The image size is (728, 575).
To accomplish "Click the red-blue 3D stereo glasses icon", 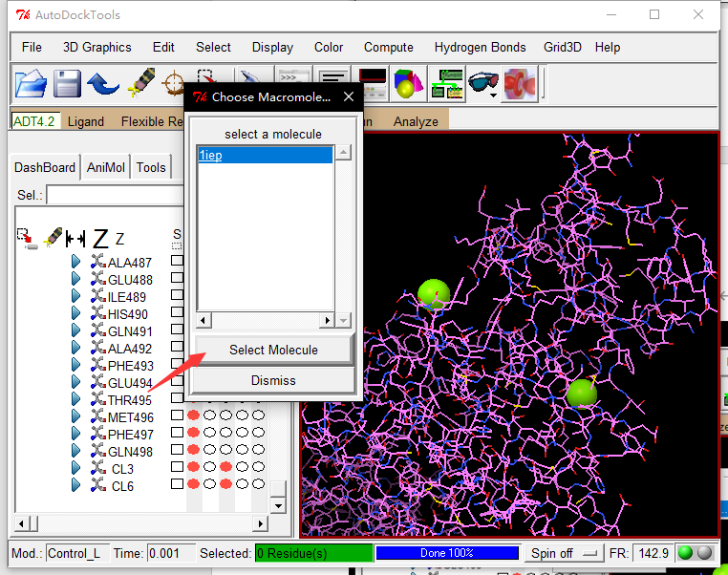I will click(482, 83).
